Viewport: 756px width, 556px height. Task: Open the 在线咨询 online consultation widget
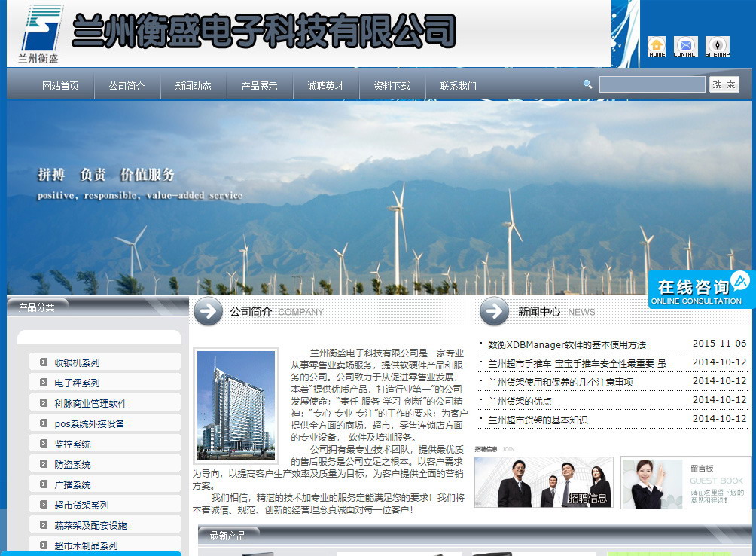click(700, 290)
